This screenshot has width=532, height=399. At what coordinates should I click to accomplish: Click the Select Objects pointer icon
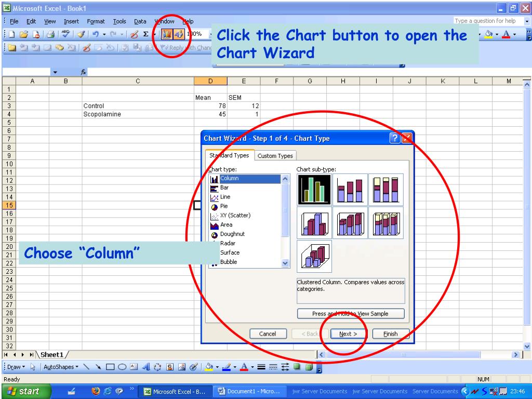pos(33,367)
